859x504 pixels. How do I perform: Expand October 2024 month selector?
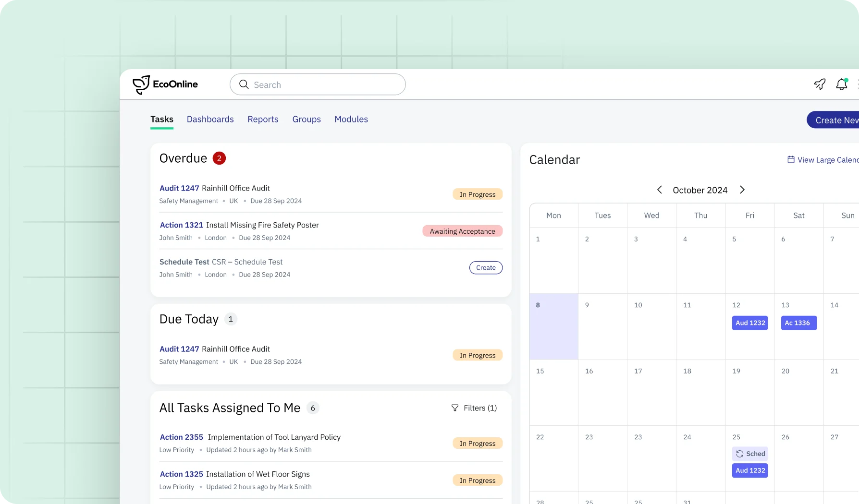coord(700,190)
